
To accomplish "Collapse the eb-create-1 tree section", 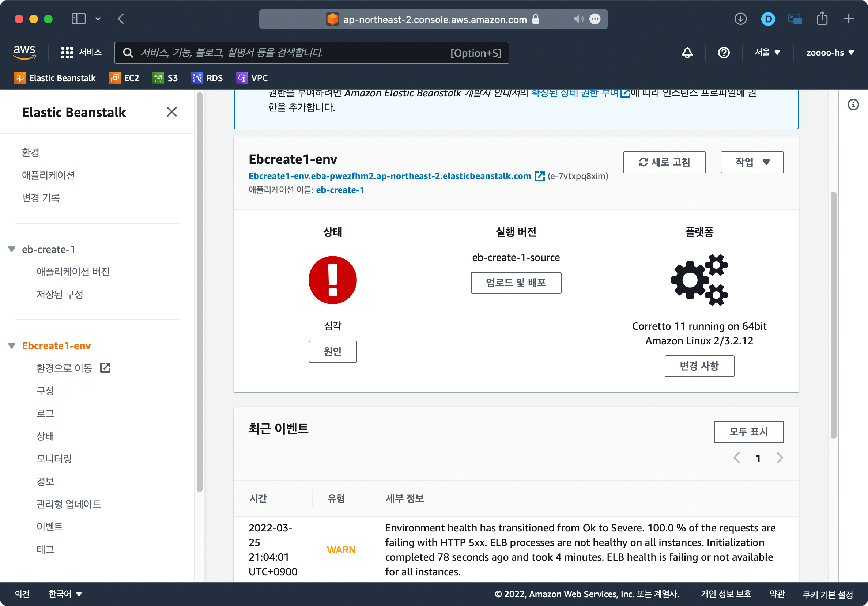I will pos(12,249).
